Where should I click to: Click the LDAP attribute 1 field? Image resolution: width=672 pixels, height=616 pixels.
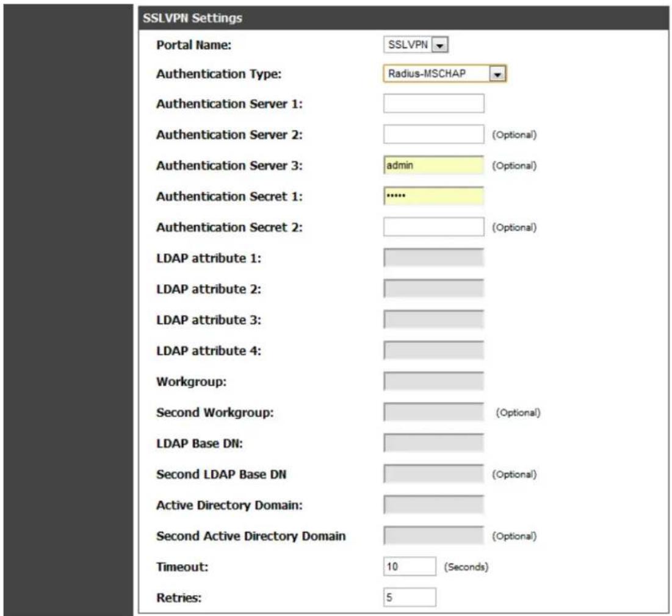[x=434, y=258]
